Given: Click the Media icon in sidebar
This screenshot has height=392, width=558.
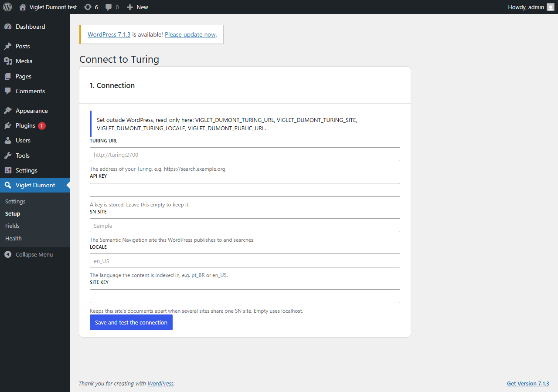Looking at the screenshot, I should [x=8, y=61].
